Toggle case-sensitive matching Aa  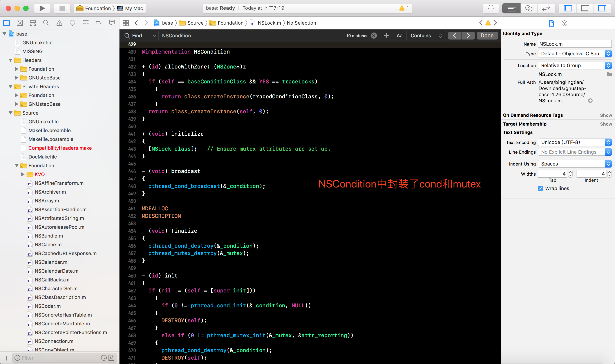[x=400, y=36]
